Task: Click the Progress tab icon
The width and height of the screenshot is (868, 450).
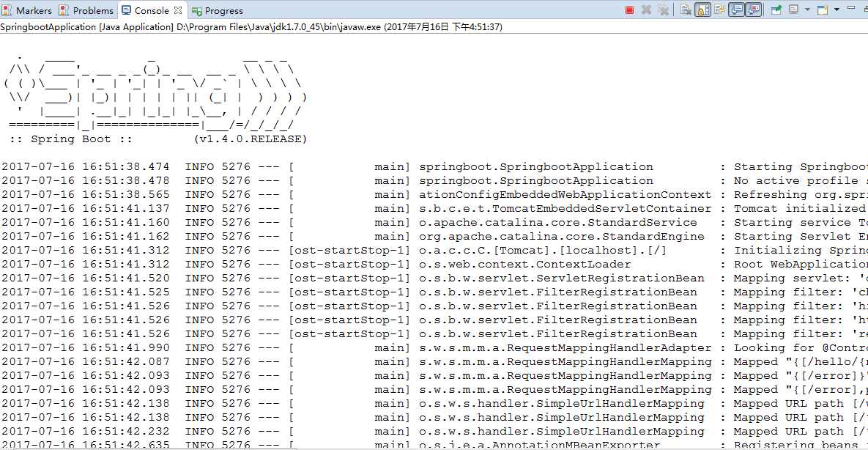Action: coord(196,10)
